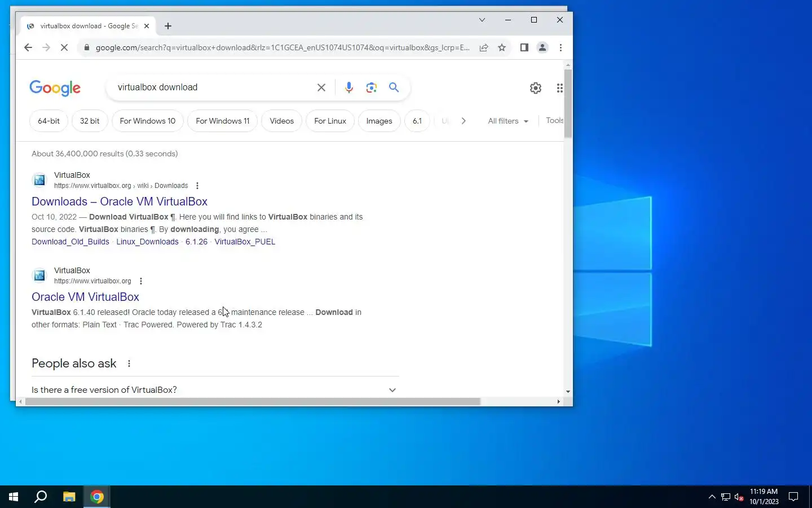Open Download_Old_Builds sitelink
Image resolution: width=812 pixels, height=508 pixels.
[x=70, y=242]
